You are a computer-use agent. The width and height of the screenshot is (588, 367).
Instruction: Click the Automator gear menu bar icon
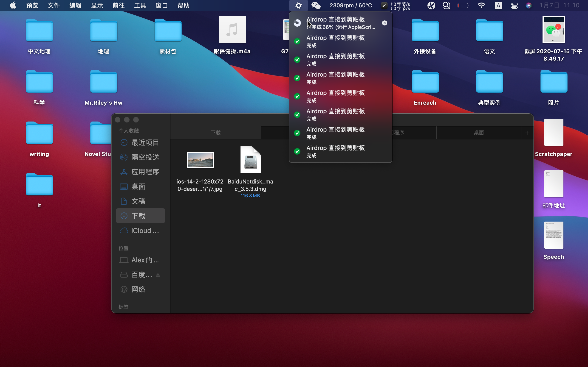point(298,5)
